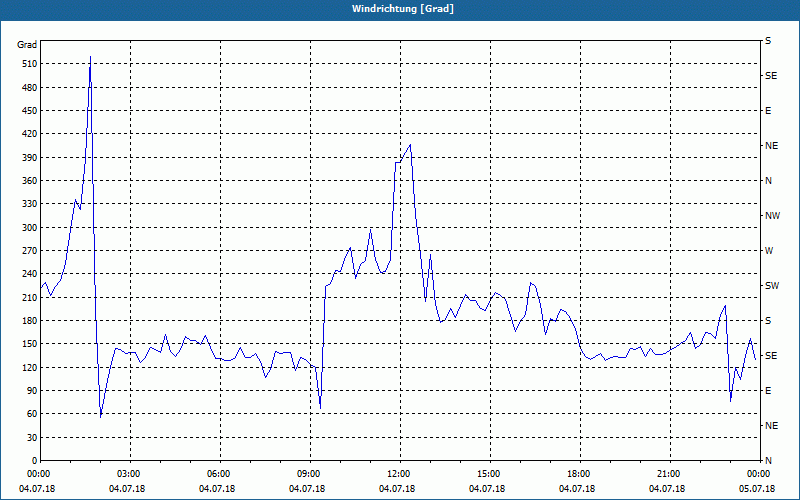Pick the 420 y-axis value

click(x=30, y=134)
